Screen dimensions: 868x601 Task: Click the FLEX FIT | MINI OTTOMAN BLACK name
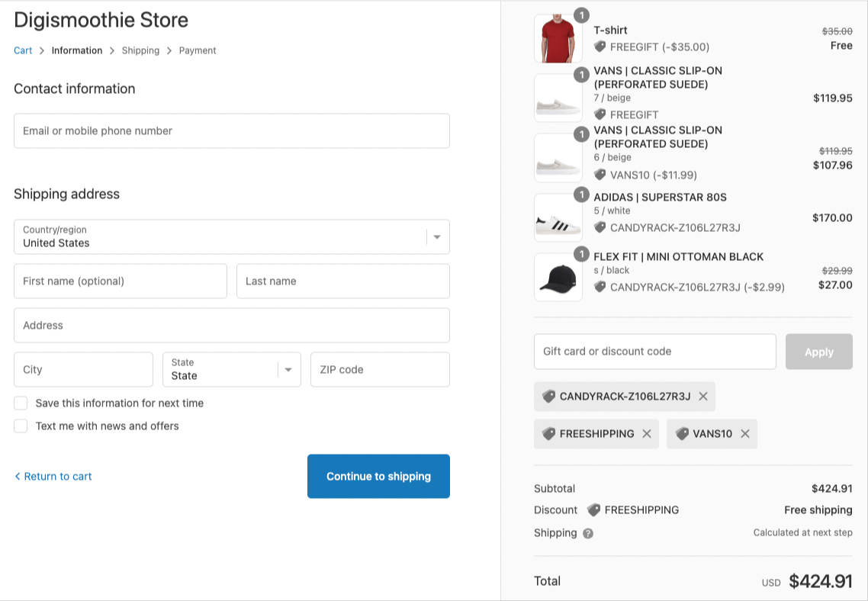(x=679, y=257)
